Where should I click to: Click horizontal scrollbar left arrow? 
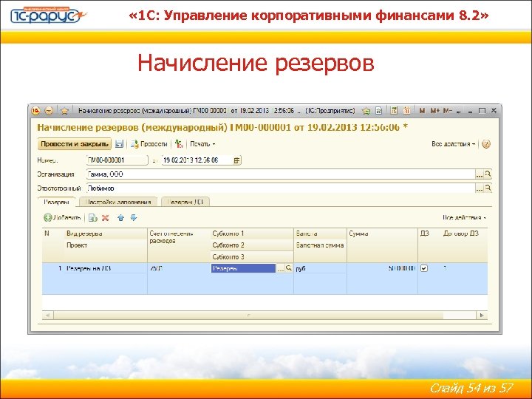[48, 316]
